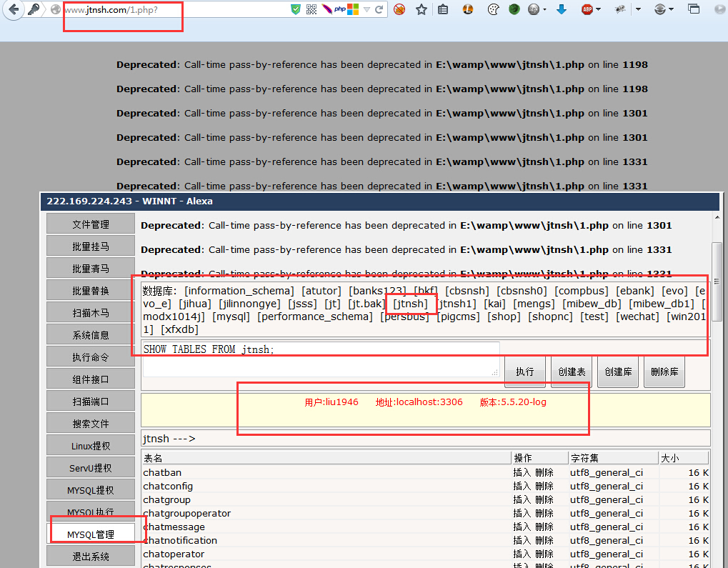Viewport: 728px width, 568px height.
Task: Click the red ABP Adblock icon
Action: [587, 9]
